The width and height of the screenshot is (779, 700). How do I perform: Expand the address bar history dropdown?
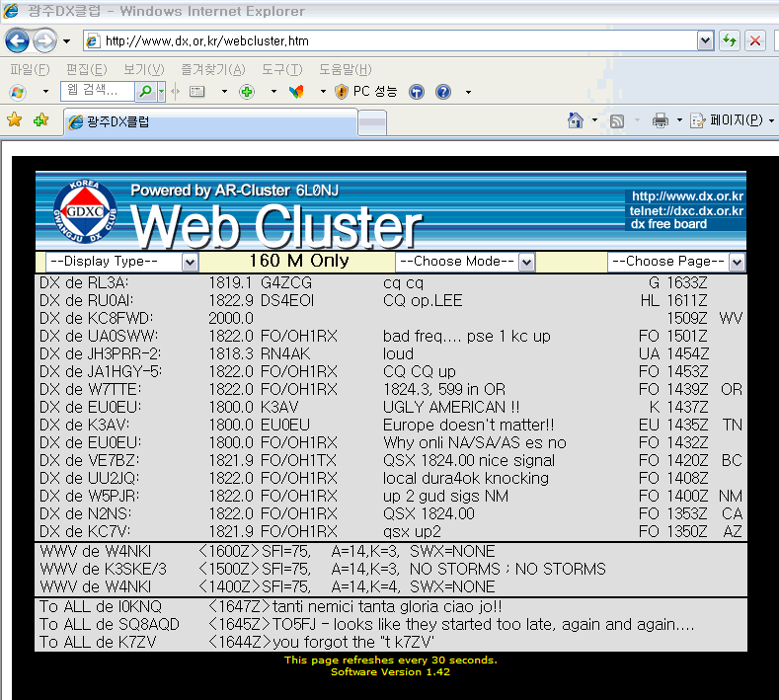[x=706, y=40]
